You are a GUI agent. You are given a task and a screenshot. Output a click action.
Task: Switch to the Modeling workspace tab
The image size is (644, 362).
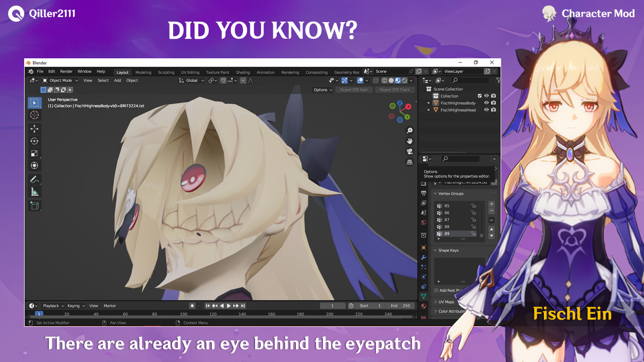[x=143, y=72]
